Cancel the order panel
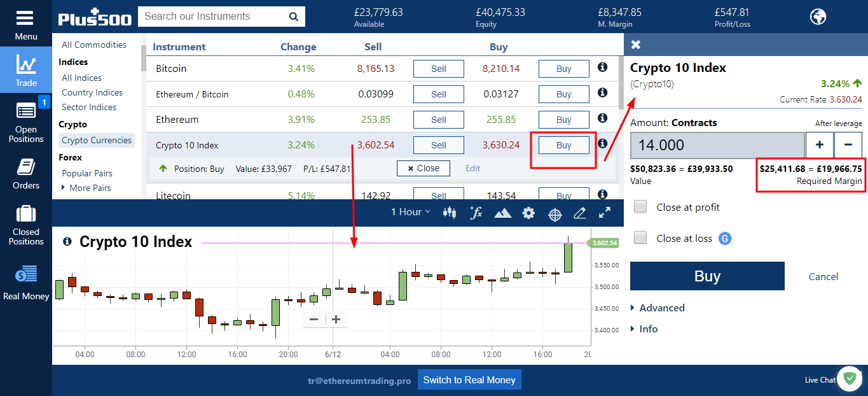The width and height of the screenshot is (868, 396). 823,276
